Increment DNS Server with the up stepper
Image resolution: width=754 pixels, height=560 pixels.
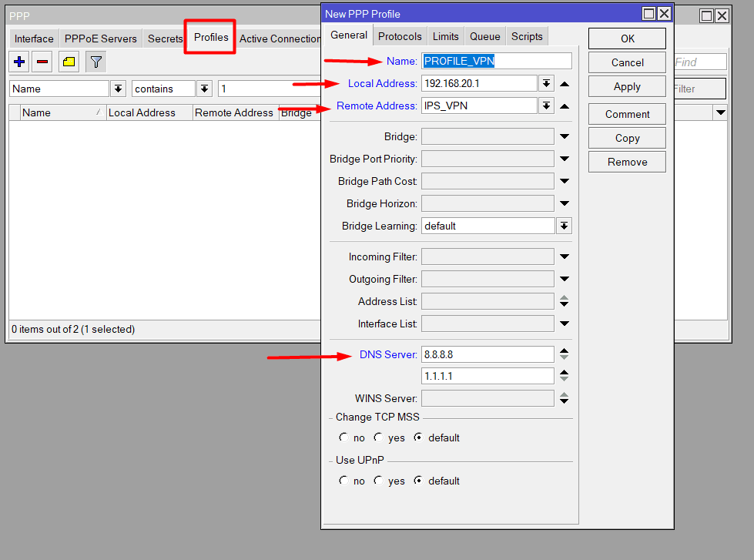pos(565,350)
